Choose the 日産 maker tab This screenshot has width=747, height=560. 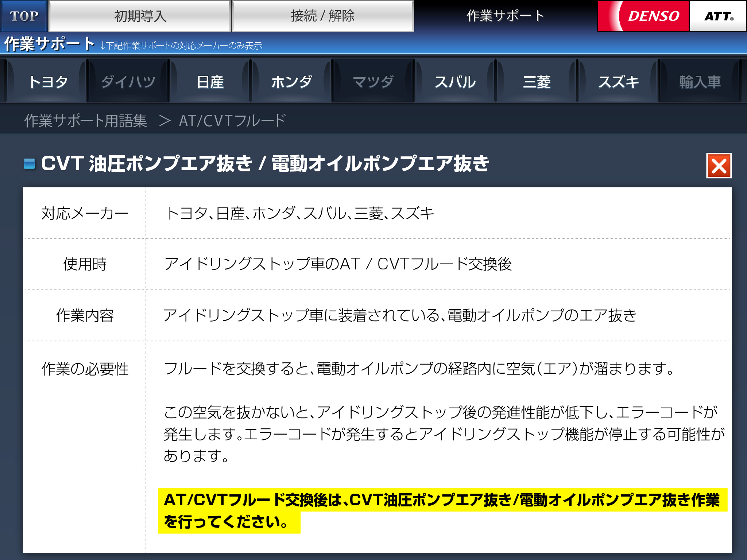pyautogui.click(x=210, y=82)
